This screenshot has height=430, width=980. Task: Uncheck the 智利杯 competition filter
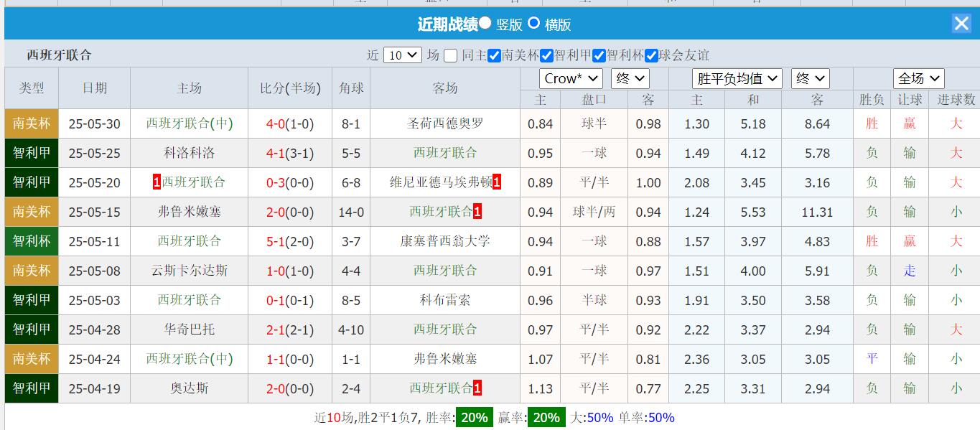click(599, 55)
